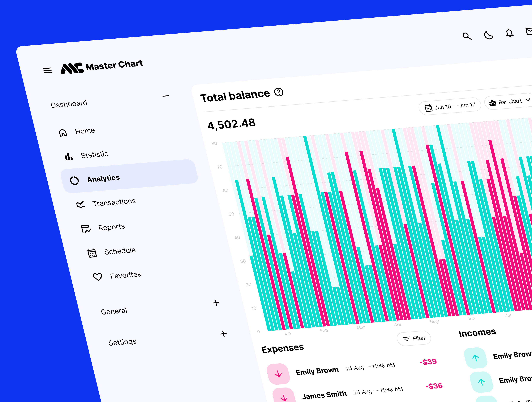Click the Statistic bars icon

click(69, 157)
